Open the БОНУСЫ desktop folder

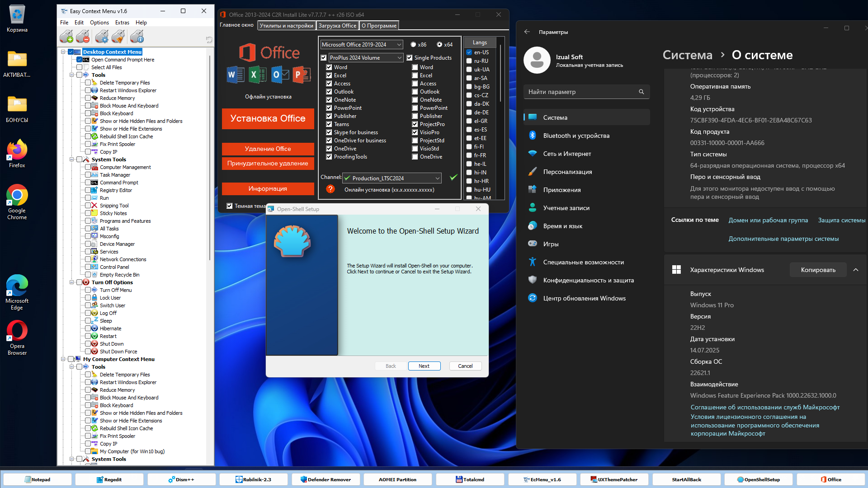[x=17, y=109]
